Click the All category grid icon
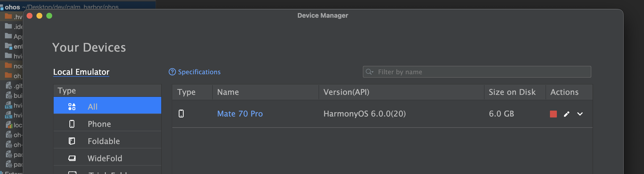This screenshot has height=174, width=644. point(72,107)
